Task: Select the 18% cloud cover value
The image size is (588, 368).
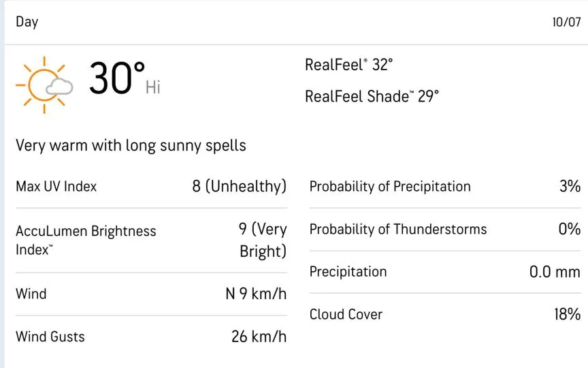Action: point(568,314)
